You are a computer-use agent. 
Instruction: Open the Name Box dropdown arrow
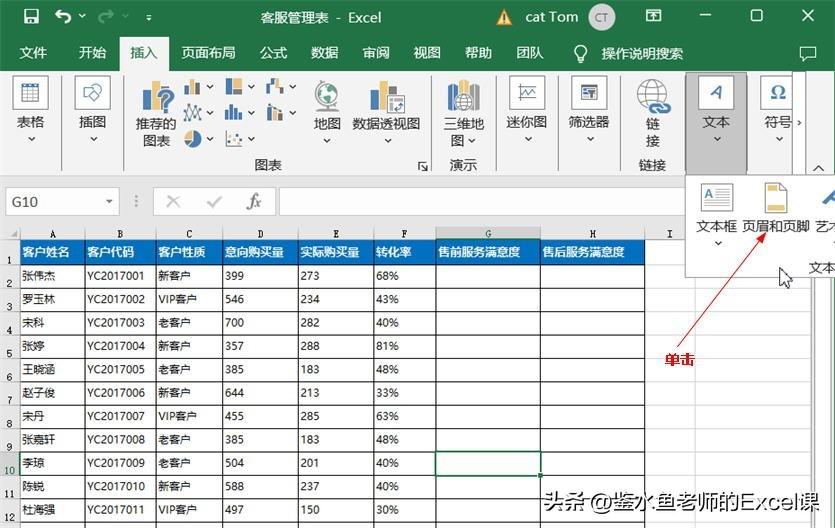coord(109,202)
